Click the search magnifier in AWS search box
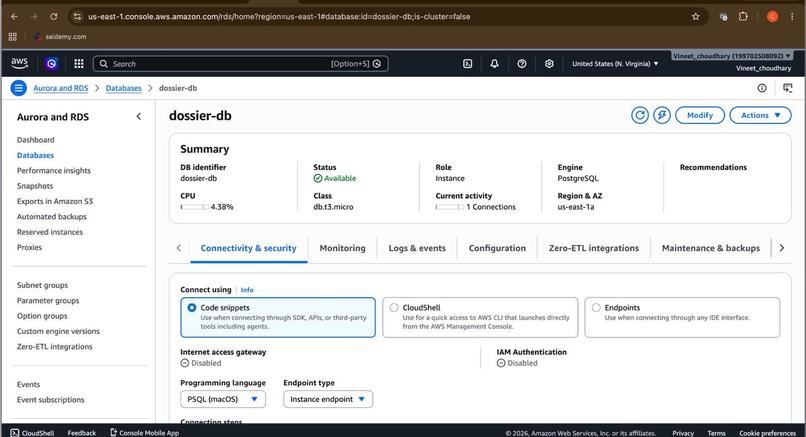The image size is (806, 437). click(103, 64)
